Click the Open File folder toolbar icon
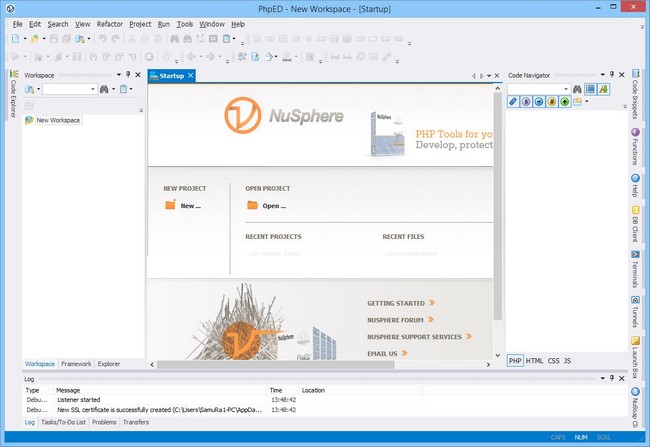Screen dimensions: 650x447 [x=35, y=39]
